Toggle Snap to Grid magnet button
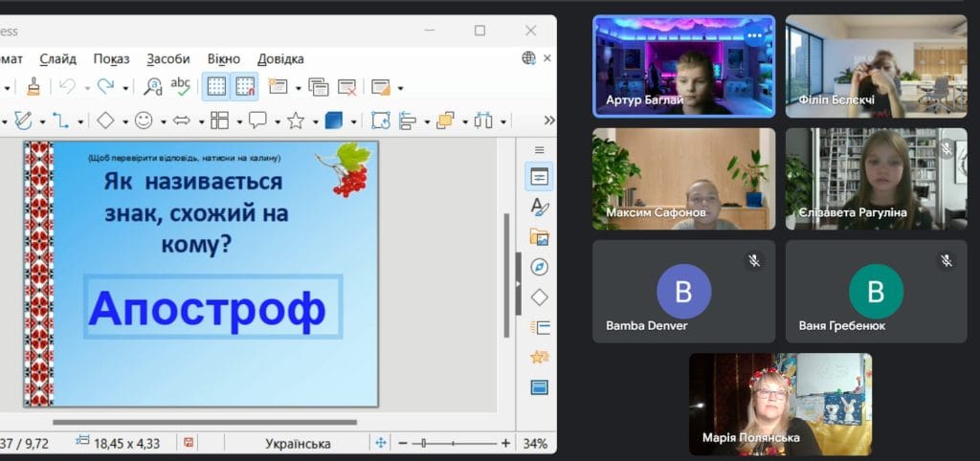This screenshot has height=461, width=980. (245, 87)
